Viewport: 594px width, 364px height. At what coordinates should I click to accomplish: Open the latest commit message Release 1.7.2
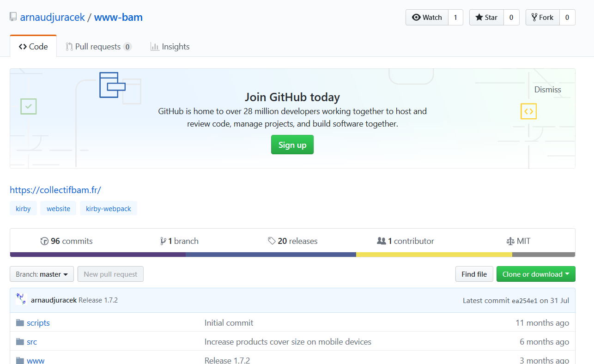[98, 300]
